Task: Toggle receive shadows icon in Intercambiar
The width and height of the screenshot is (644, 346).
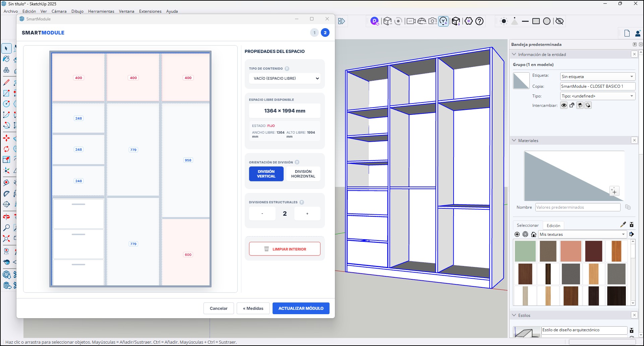Action: tap(588, 105)
